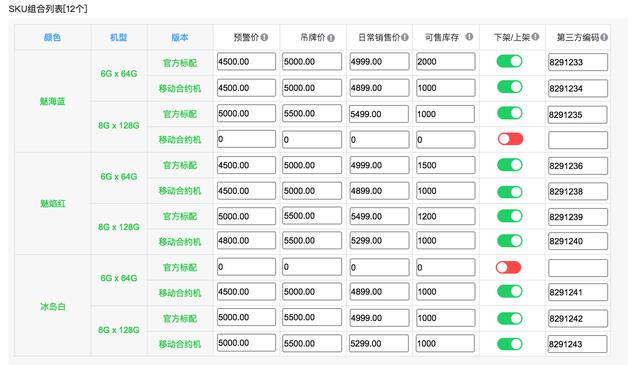The height and width of the screenshot is (365, 640).
Task: Click the info icon beside 可售库存
Action: (x=469, y=37)
